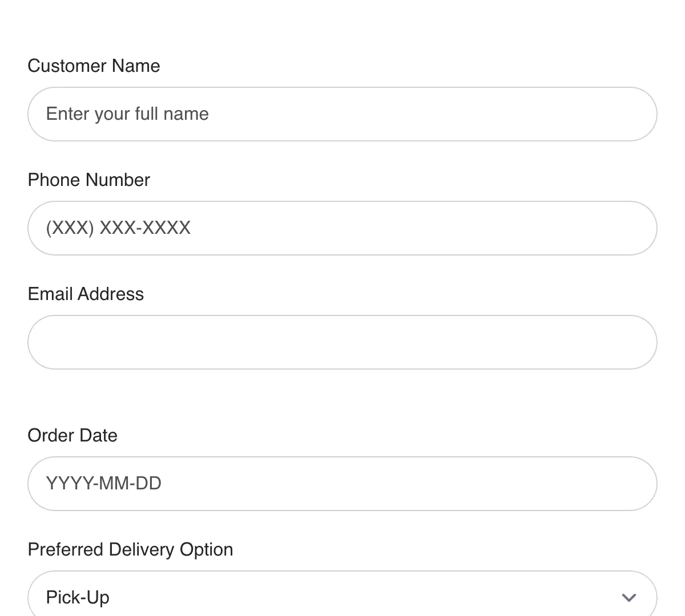Click the Email Address label
Viewport: 685px width, 616px height.
click(85, 294)
